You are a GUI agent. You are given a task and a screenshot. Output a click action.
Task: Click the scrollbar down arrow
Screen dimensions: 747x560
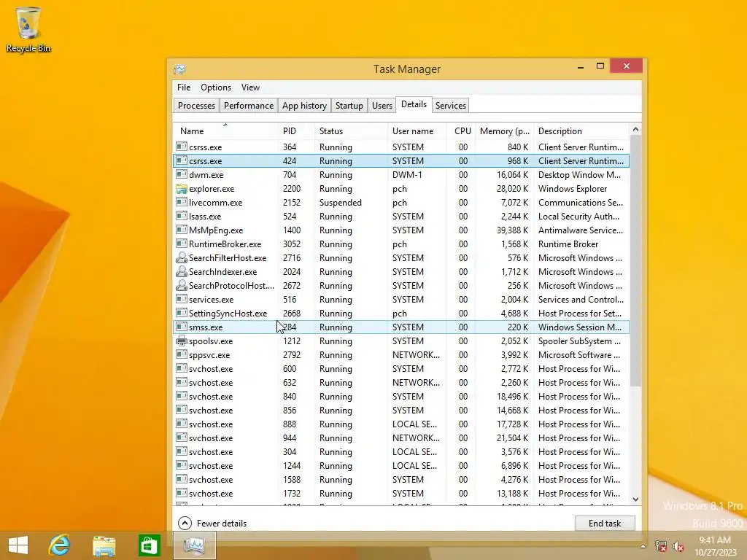coord(635,499)
